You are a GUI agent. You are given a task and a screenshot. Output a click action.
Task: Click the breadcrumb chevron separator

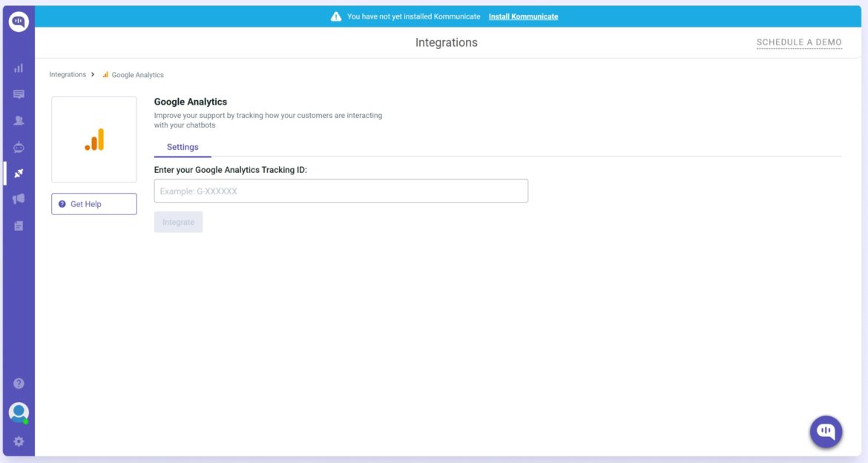click(93, 74)
